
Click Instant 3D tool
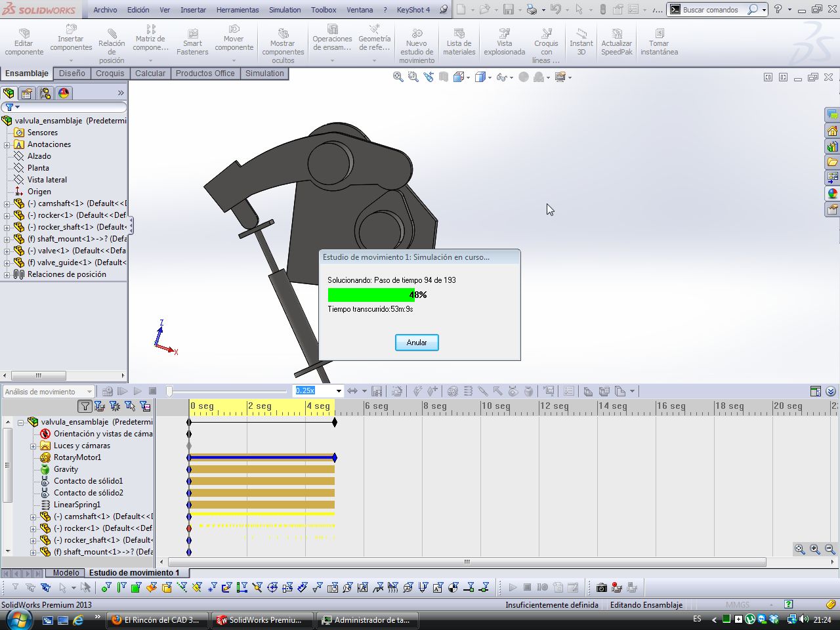581,42
